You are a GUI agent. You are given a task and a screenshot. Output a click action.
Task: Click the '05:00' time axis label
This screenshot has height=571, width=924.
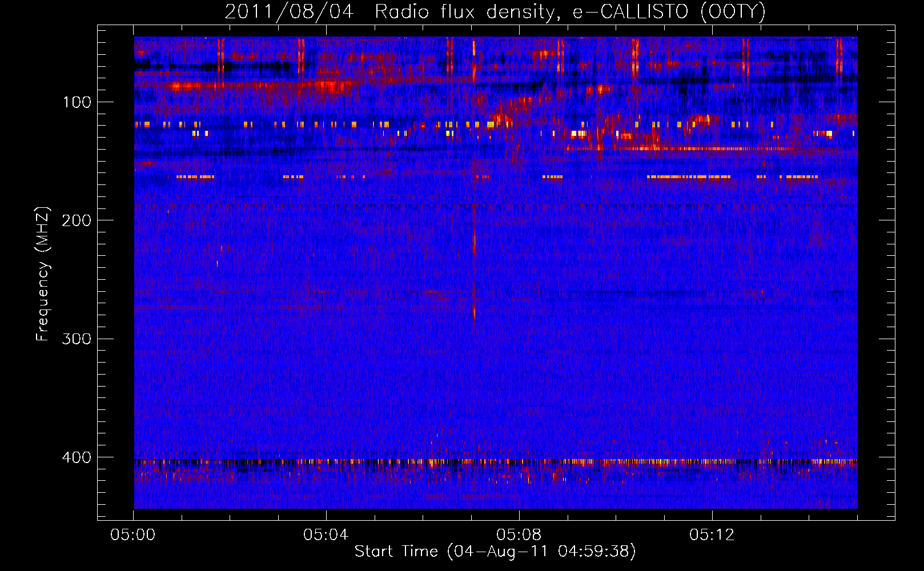(x=133, y=535)
